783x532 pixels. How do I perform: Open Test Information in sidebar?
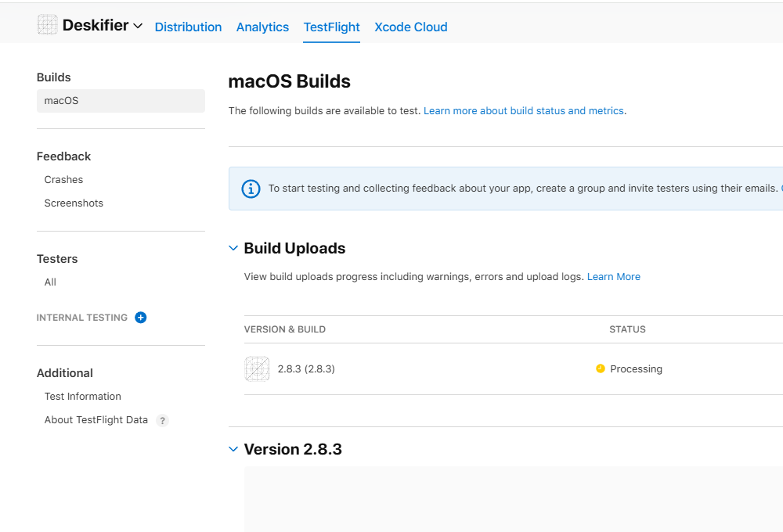83,396
